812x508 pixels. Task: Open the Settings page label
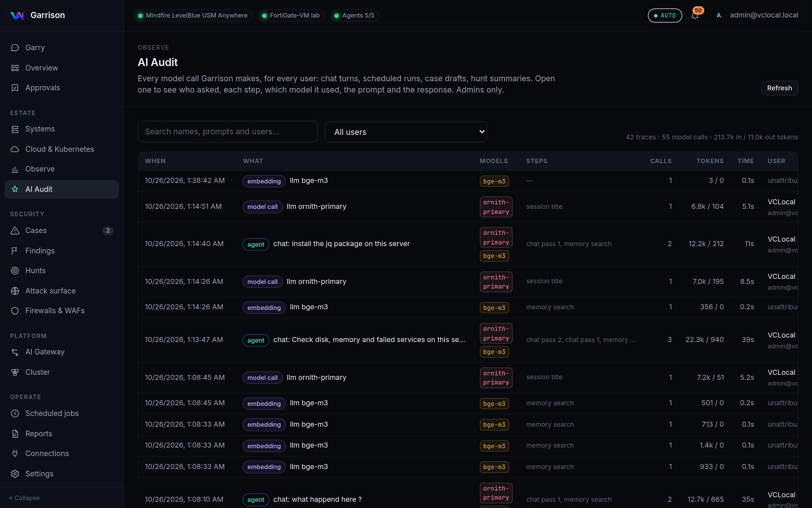(x=39, y=474)
